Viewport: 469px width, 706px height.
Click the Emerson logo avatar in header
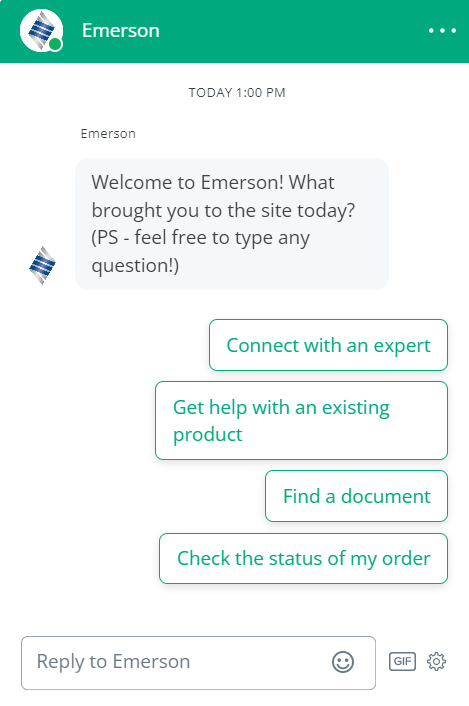pos(41,31)
